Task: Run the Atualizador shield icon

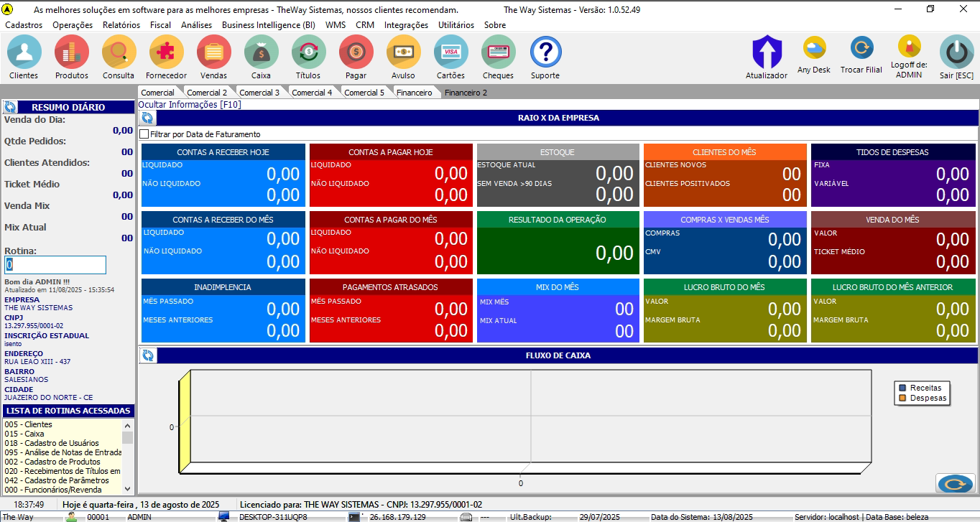Action: (766, 53)
